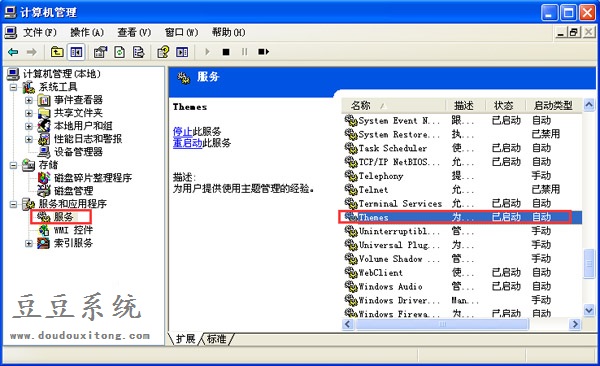600x366 pixels.
Task: Select the WebClient service
Action: coord(462,273)
